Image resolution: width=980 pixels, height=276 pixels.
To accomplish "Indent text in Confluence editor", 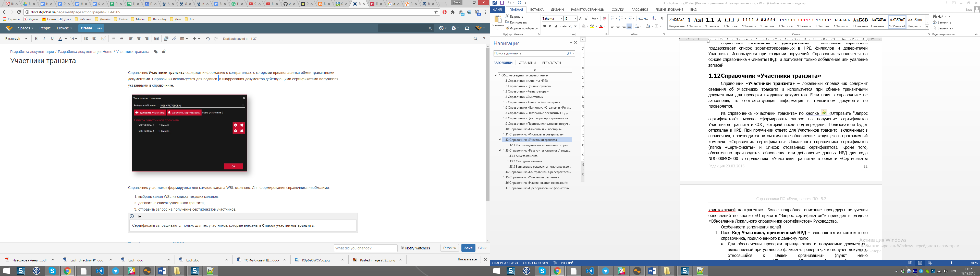I will click(121, 39).
